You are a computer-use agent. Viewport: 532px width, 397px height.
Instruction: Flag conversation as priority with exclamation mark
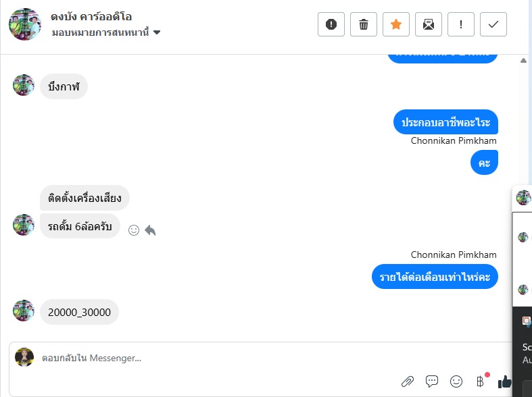(461, 24)
